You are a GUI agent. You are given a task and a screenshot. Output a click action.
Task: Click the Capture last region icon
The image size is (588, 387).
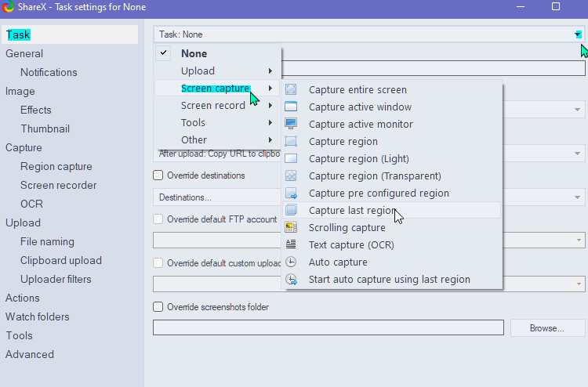pyautogui.click(x=291, y=210)
